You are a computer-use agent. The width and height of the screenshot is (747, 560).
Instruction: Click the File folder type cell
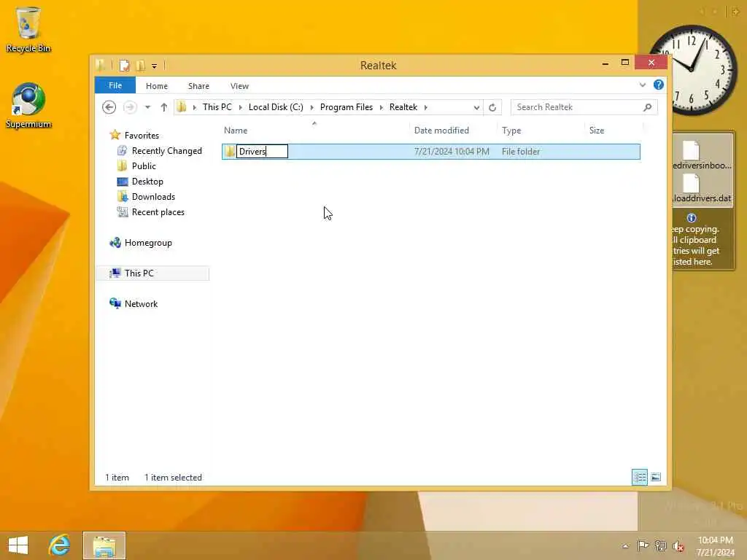click(x=520, y=152)
